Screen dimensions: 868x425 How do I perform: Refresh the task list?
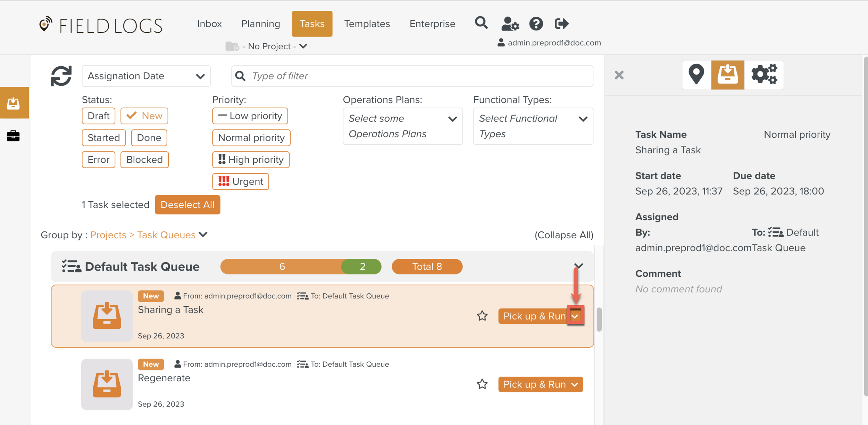[x=61, y=76]
